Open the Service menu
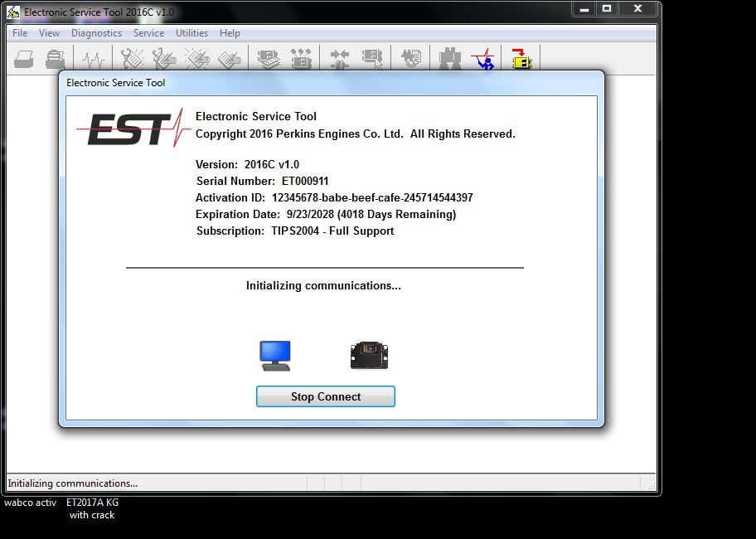The image size is (756, 539). [148, 33]
